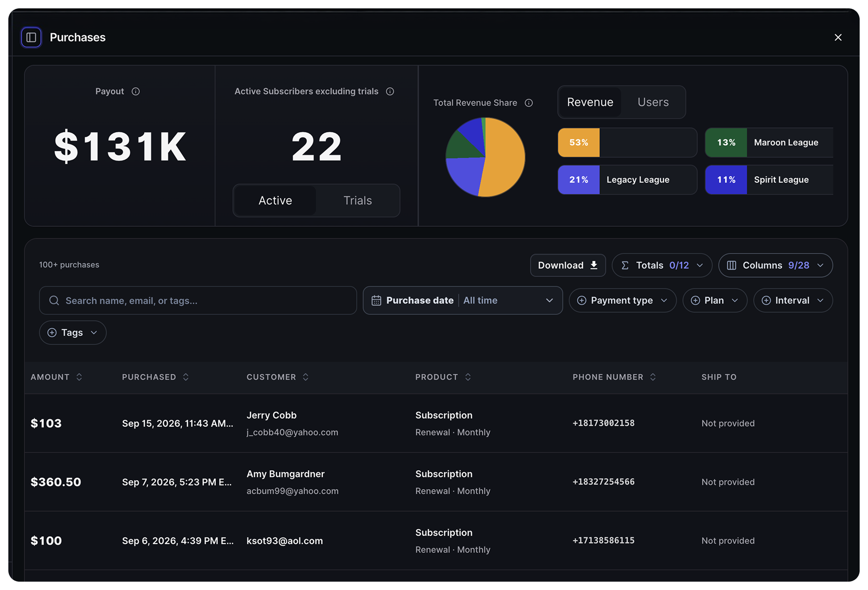The height and width of the screenshot is (590, 868).
Task: Click the orange 53% revenue swatch
Action: pos(579,142)
